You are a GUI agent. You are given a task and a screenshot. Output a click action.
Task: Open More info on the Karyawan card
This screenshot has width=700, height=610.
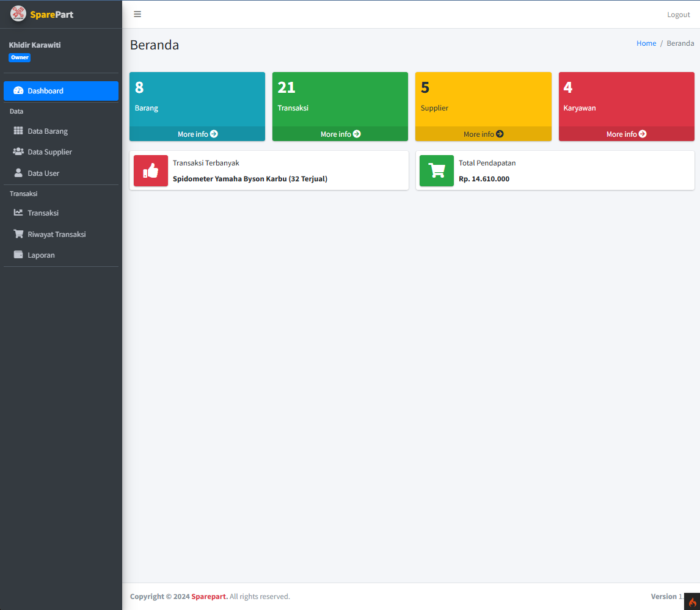(626, 134)
